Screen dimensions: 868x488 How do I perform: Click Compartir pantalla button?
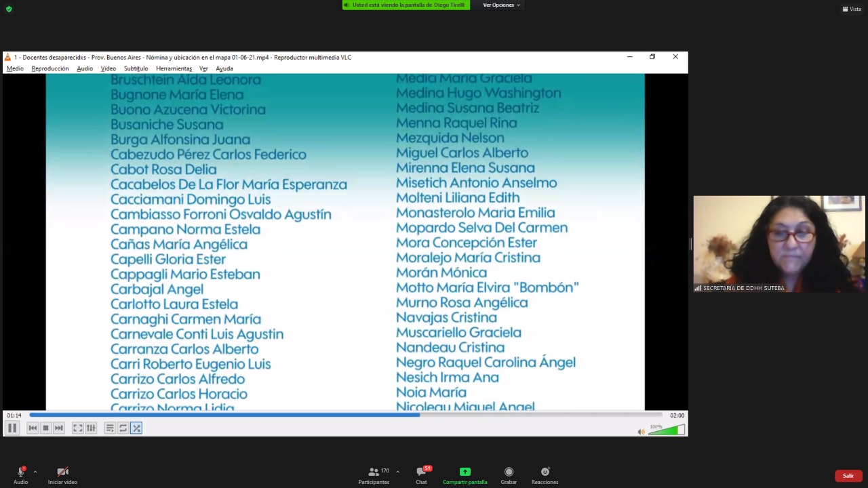(x=465, y=474)
